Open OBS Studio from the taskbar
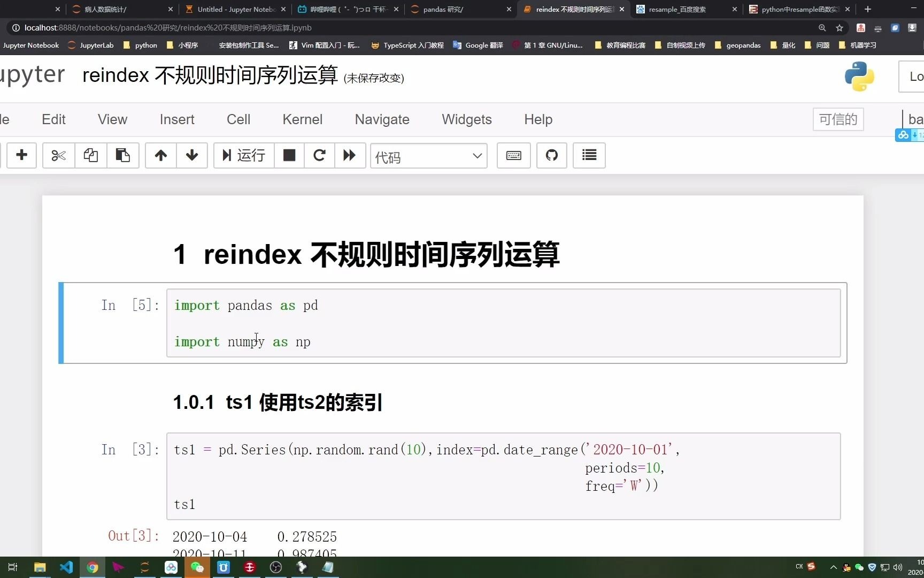Viewport: 924px width, 578px height. pos(276,567)
